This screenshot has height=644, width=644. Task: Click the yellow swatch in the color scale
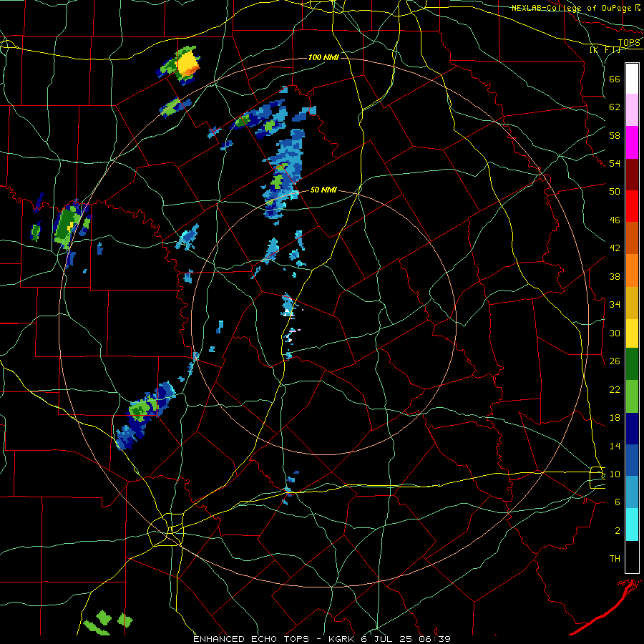[632, 333]
